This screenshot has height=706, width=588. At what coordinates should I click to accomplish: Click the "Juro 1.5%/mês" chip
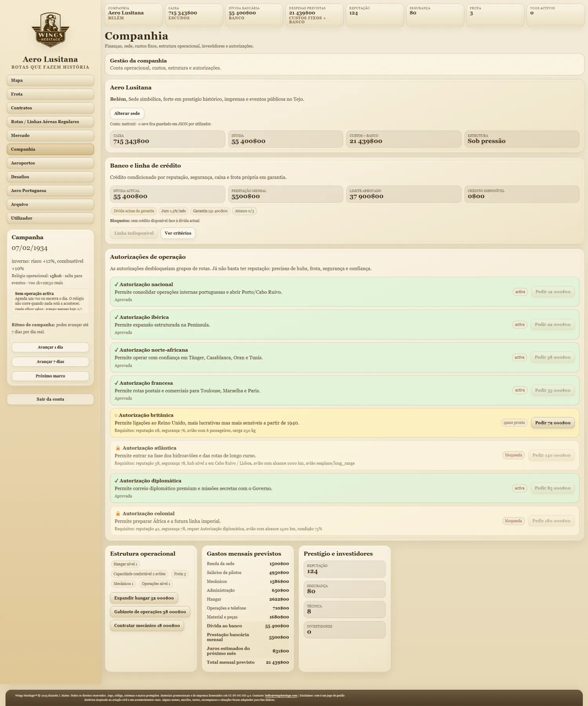173,211
